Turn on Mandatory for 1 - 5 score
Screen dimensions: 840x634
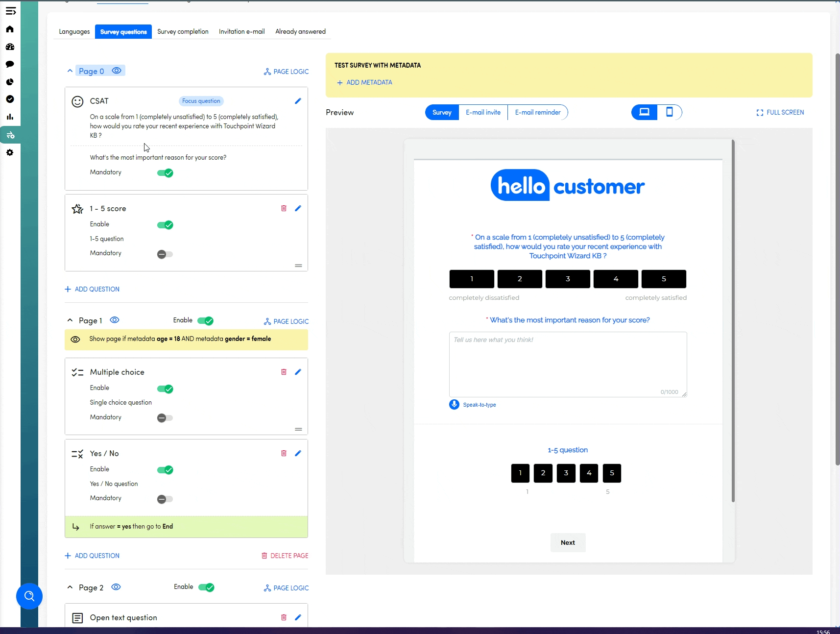click(x=165, y=254)
